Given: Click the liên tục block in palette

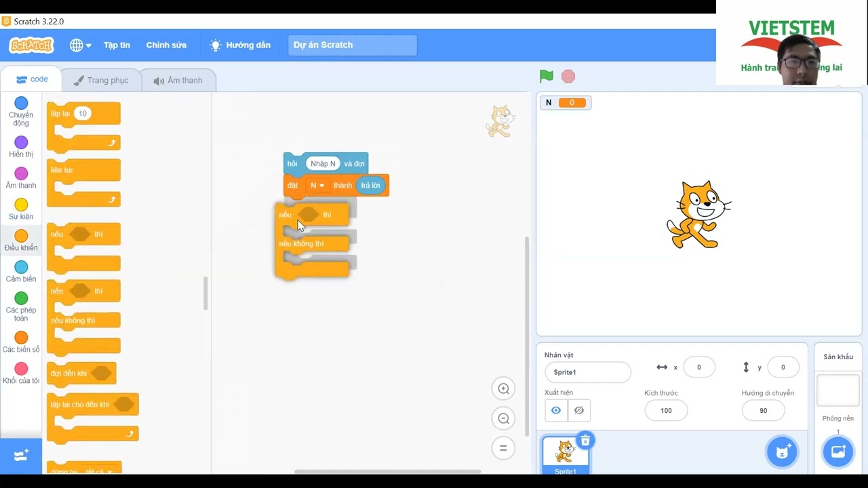Looking at the screenshot, I should [83, 183].
